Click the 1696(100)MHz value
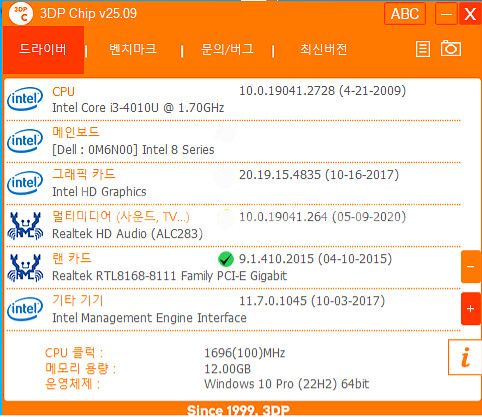This screenshot has height=417, width=482. 245,353
